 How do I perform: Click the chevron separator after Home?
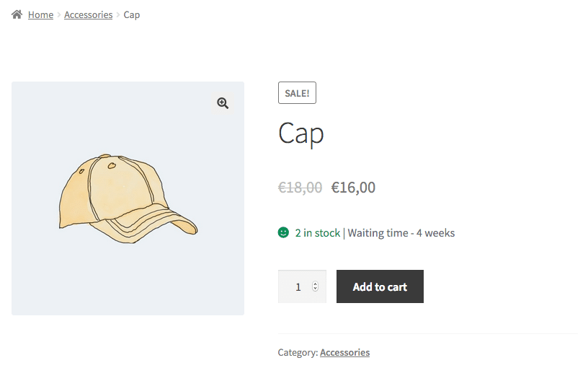[59, 14]
